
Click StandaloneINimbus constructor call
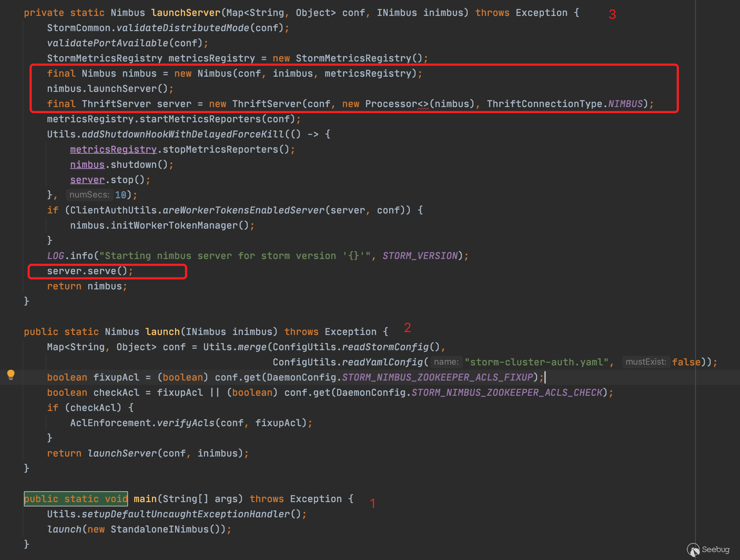pos(160,529)
